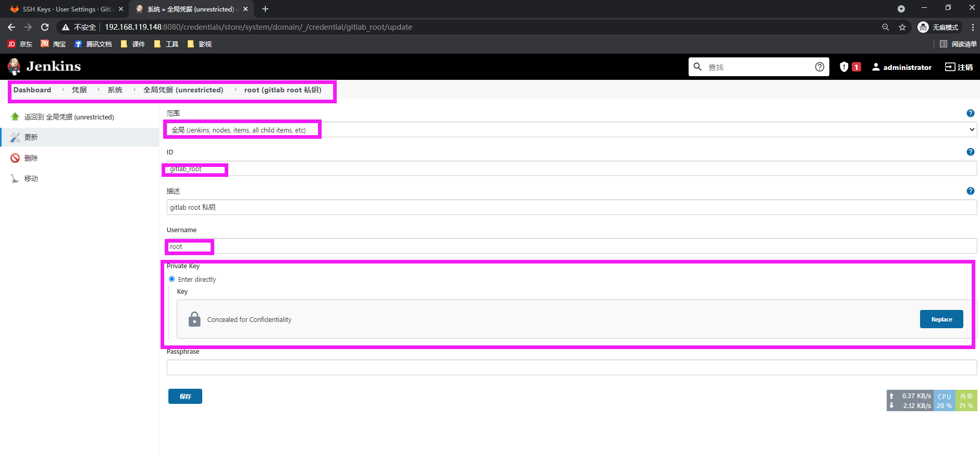The height and width of the screenshot is (455, 980).
Task: Click the Username input field
Action: coord(572,246)
